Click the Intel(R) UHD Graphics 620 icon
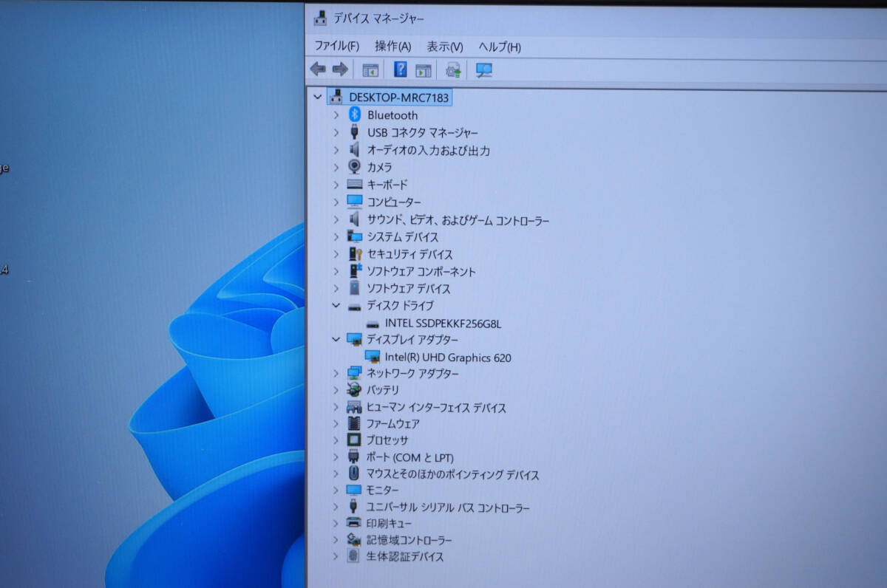Image resolution: width=887 pixels, height=588 pixels. (373, 357)
